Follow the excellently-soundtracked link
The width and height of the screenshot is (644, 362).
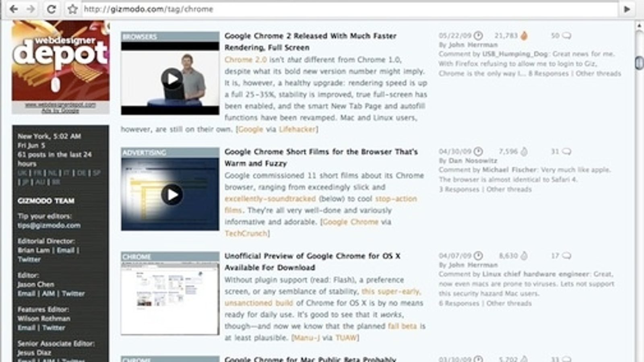(270, 199)
